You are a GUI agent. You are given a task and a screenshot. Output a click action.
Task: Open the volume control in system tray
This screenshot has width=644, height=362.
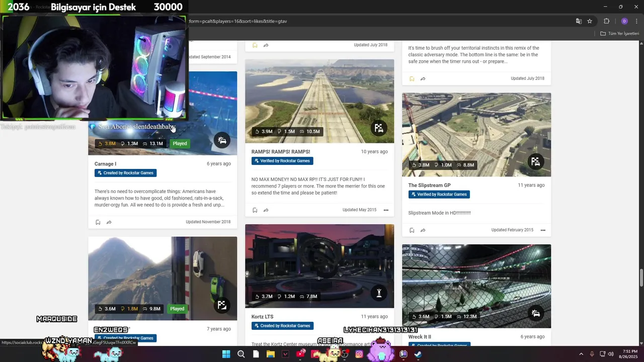[611, 354]
